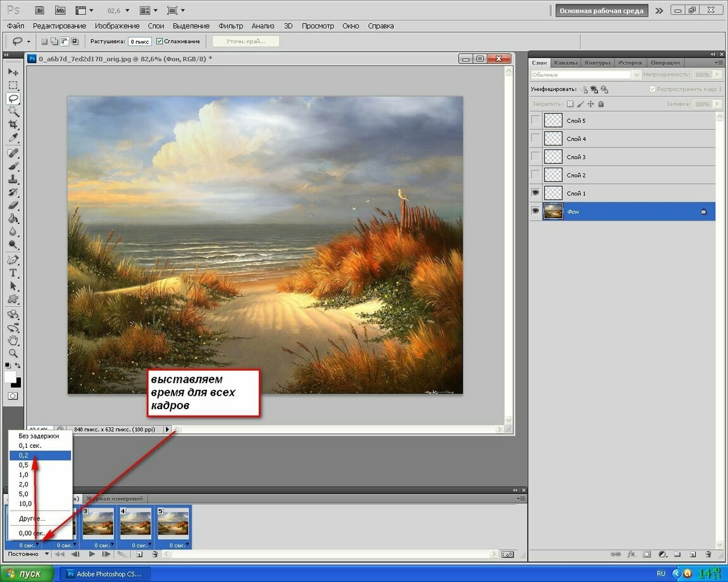728x582 pixels.
Task: Hide layer Слой 1 with eye icon
Action: point(536,192)
